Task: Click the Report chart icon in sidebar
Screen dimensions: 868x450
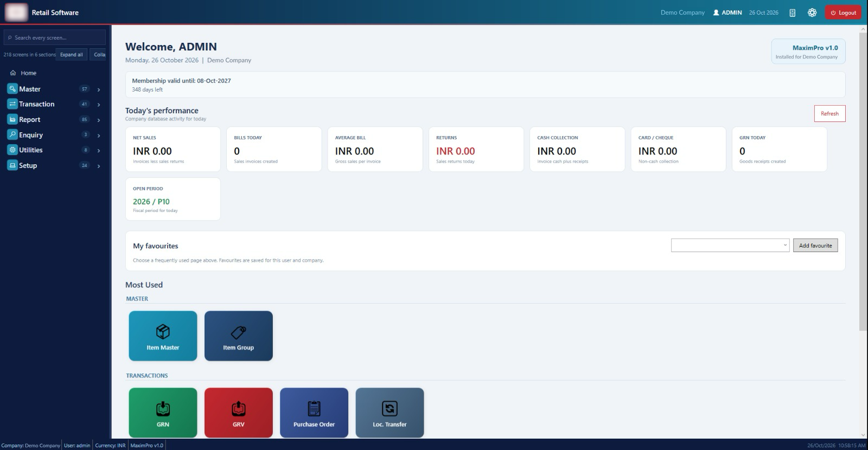Action: point(12,119)
